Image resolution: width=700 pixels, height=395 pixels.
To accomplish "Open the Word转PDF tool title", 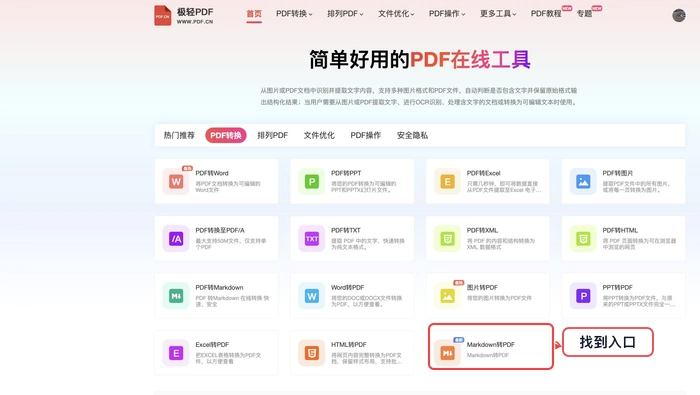I will [347, 287].
